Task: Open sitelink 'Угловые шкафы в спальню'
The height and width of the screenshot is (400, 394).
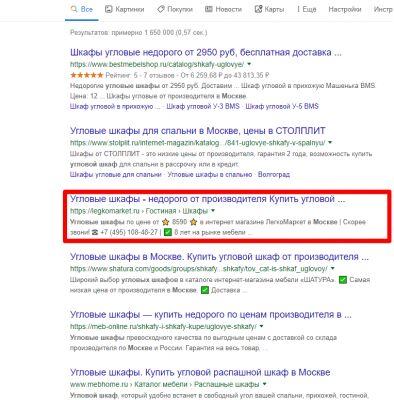Action: pos(210,174)
